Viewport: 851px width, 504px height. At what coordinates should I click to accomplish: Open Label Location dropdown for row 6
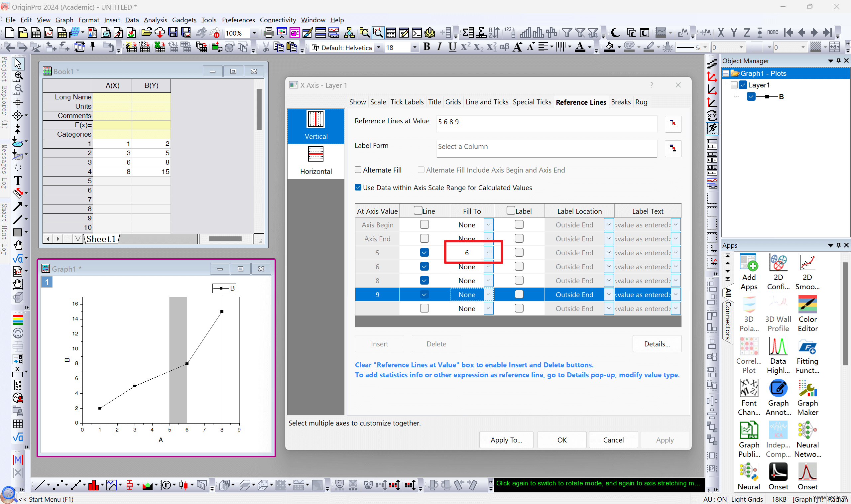pyautogui.click(x=608, y=266)
